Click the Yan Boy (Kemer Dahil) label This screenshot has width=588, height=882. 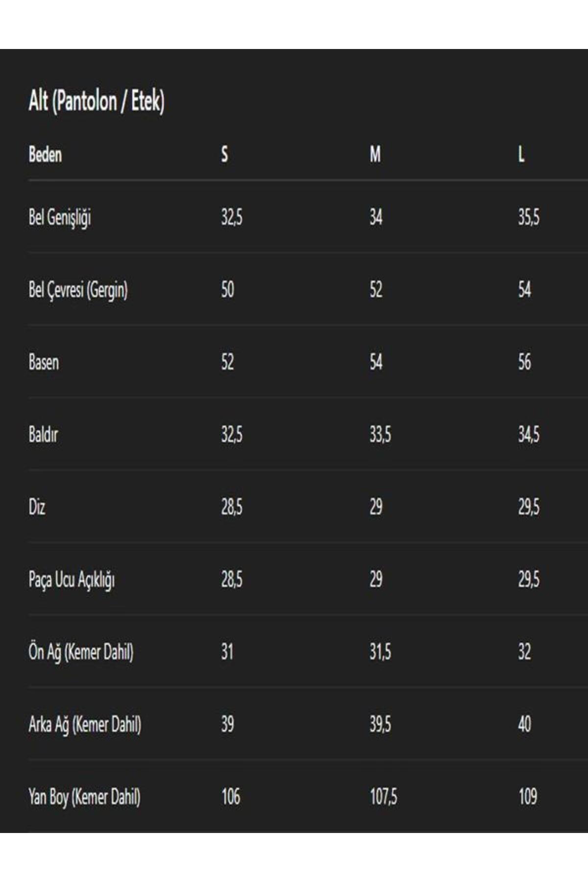pos(84,797)
